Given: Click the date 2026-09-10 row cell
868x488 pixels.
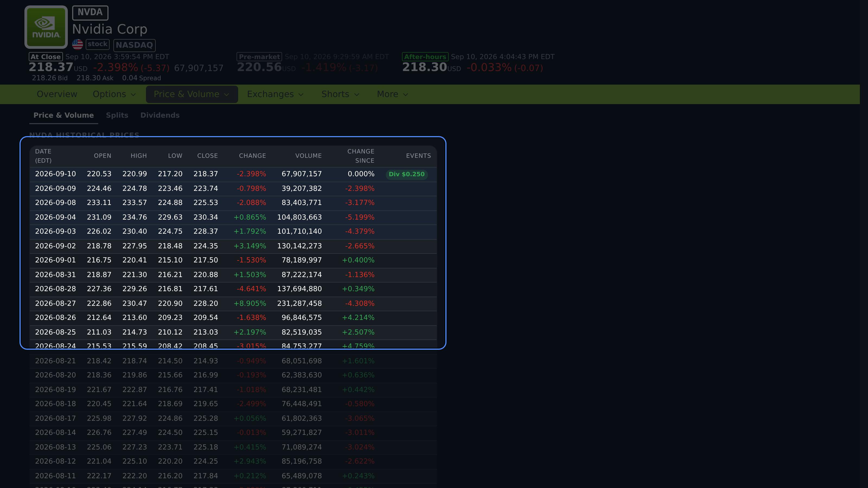Looking at the screenshot, I should coord(56,174).
